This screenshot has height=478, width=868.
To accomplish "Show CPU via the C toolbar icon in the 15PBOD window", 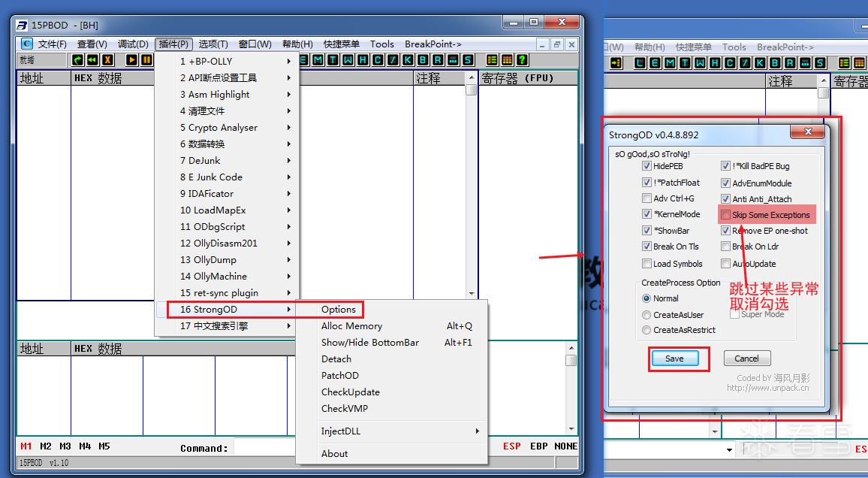I will (x=378, y=60).
